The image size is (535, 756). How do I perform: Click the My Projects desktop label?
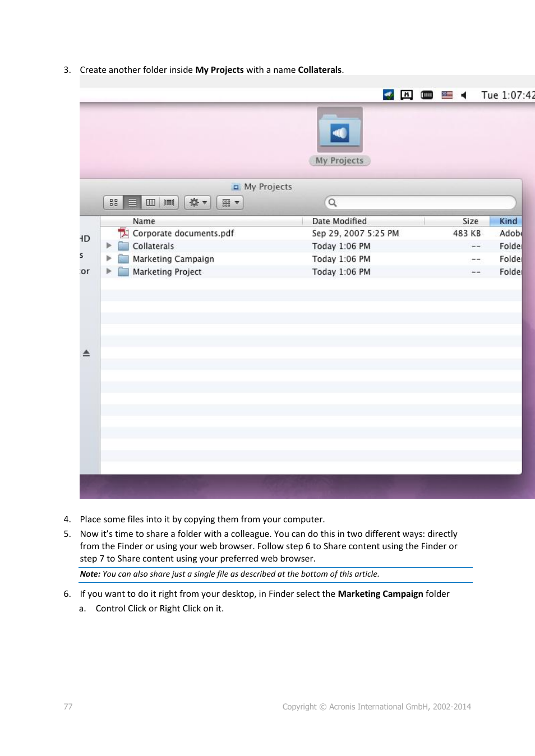[339, 160]
